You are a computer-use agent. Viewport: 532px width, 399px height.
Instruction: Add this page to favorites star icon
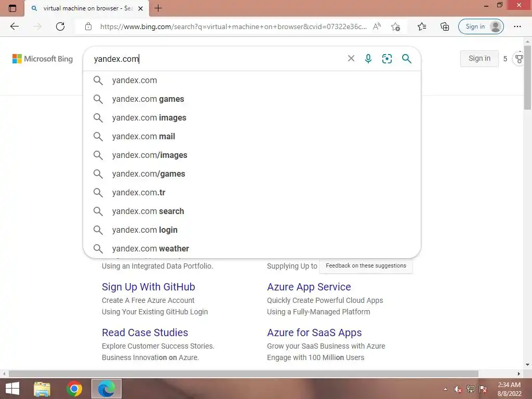(395, 26)
